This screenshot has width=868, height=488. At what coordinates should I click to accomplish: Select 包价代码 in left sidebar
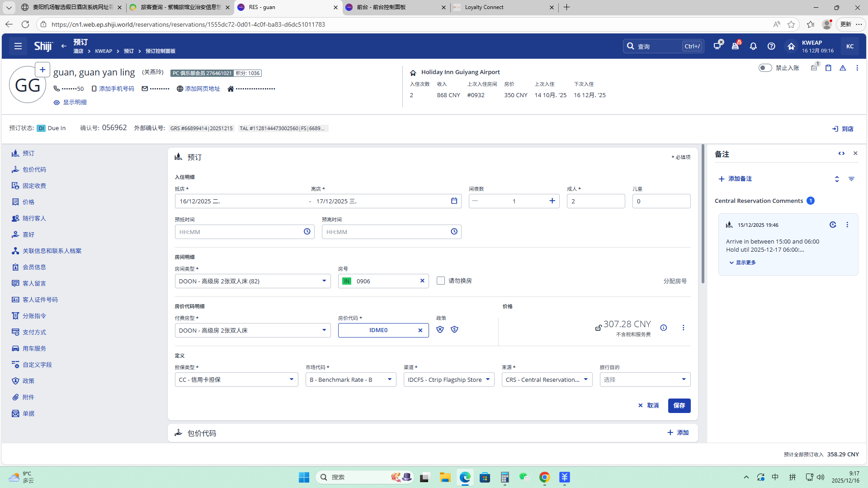click(x=34, y=169)
